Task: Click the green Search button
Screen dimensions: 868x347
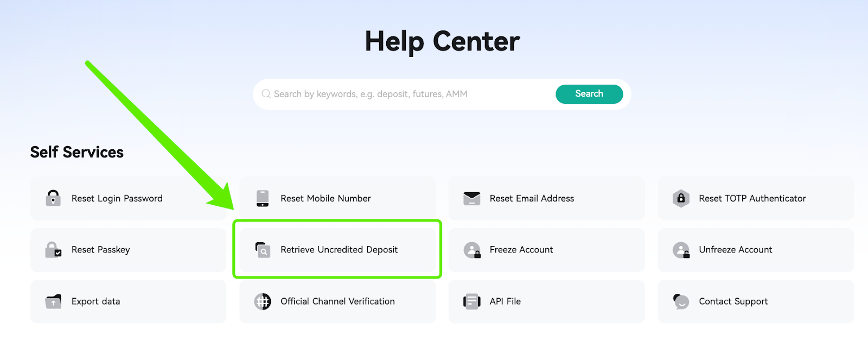Action: click(x=589, y=94)
